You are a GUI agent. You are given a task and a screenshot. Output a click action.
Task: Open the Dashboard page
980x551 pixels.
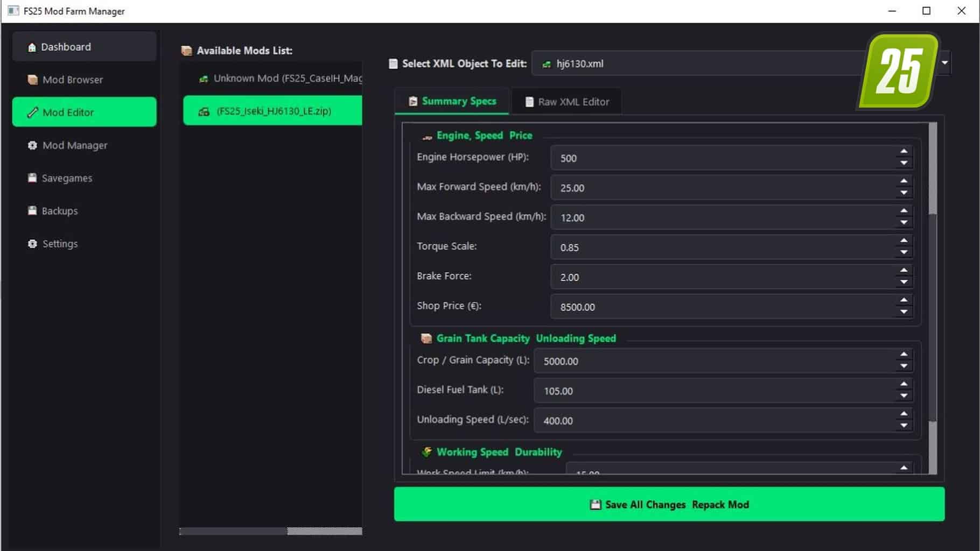[x=85, y=47]
